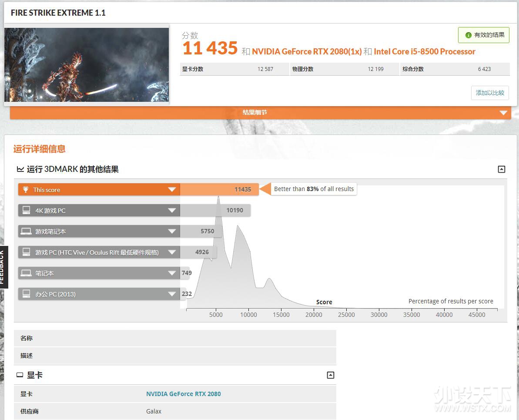Click the 描述 row label

27,356
